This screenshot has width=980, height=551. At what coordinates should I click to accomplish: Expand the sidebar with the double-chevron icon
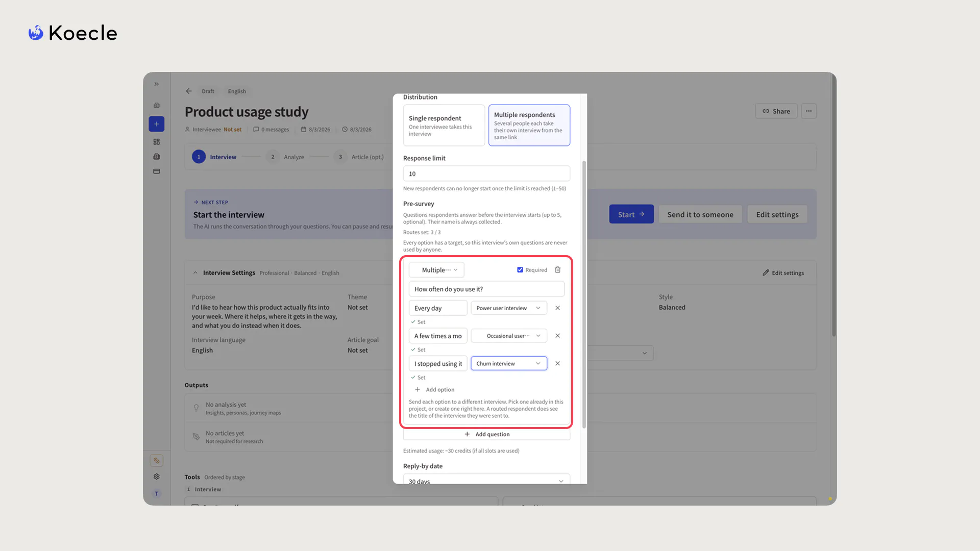pyautogui.click(x=157, y=84)
